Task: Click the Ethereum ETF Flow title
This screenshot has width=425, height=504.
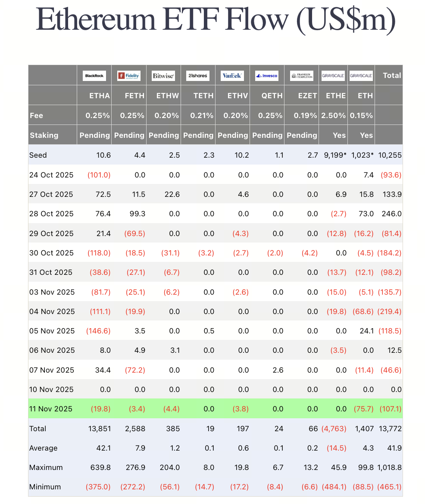Action: pyautogui.click(x=216, y=19)
